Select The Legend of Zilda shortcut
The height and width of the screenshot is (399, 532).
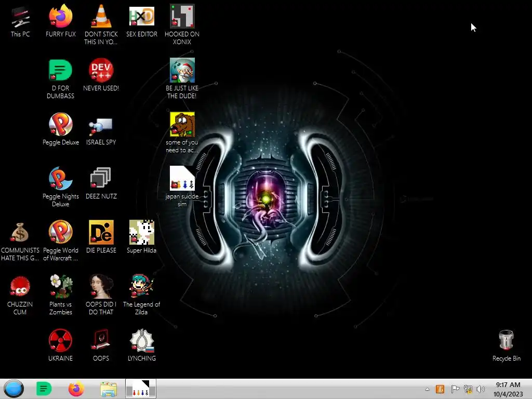point(142,295)
